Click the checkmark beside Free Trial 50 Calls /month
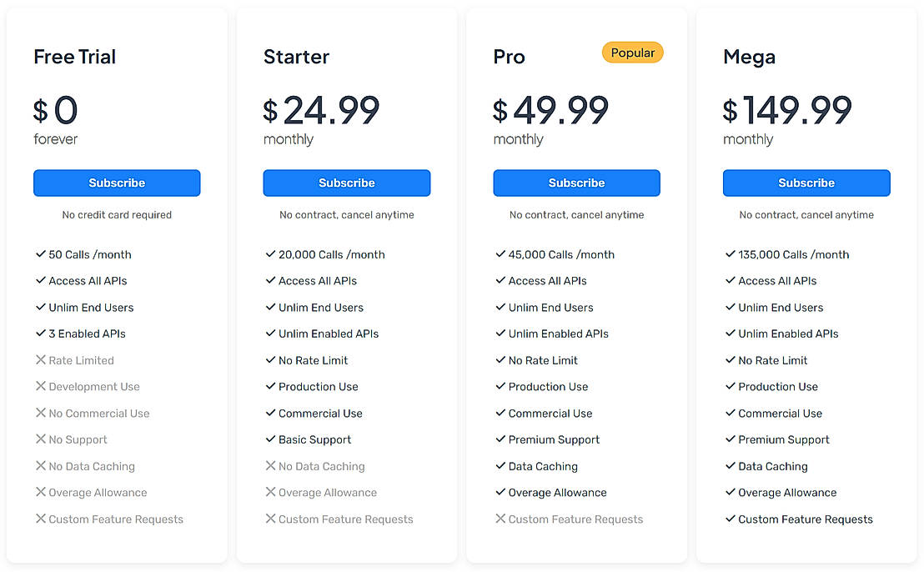924x572 pixels. (40, 254)
